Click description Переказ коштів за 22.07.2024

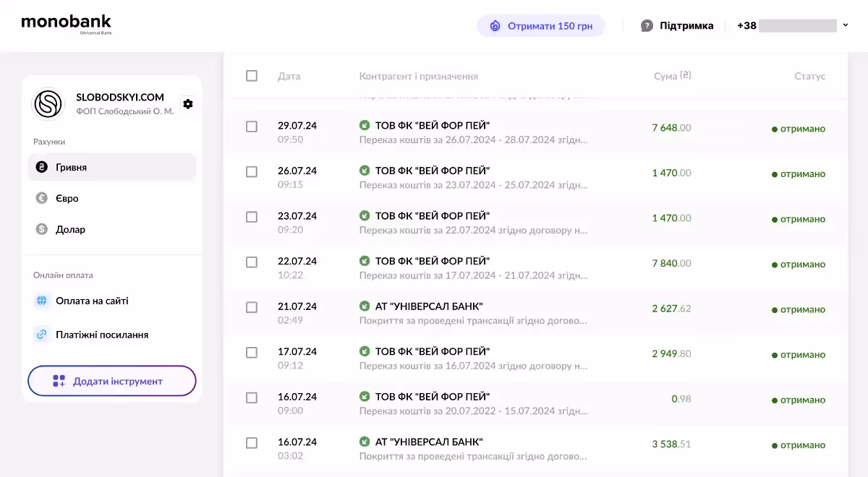[x=474, y=230]
